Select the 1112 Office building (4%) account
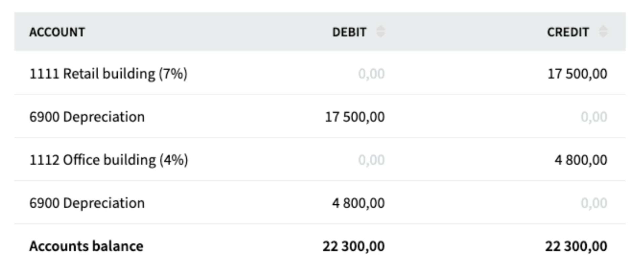 tap(109, 160)
